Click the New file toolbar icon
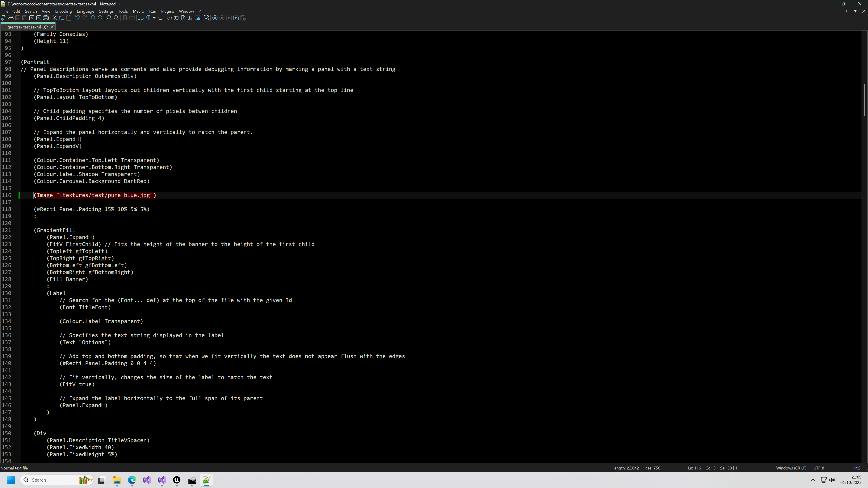The height and width of the screenshot is (488, 868). 4,18
